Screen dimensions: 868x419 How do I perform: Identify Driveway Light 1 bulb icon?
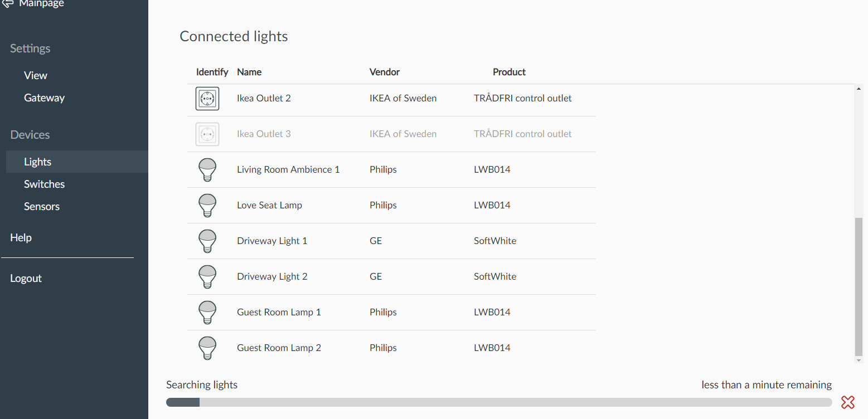click(x=207, y=241)
